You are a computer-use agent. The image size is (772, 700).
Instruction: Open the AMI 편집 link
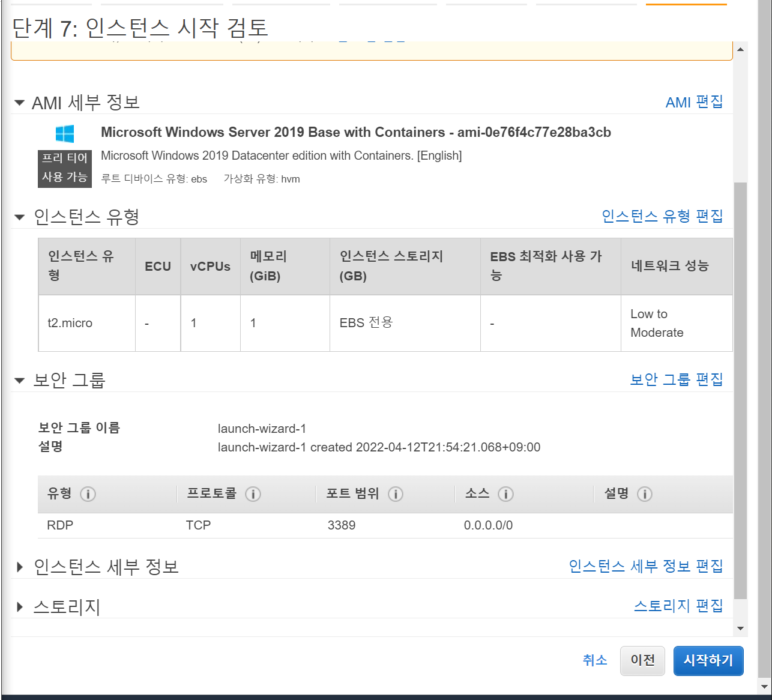click(x=694, y=102)
